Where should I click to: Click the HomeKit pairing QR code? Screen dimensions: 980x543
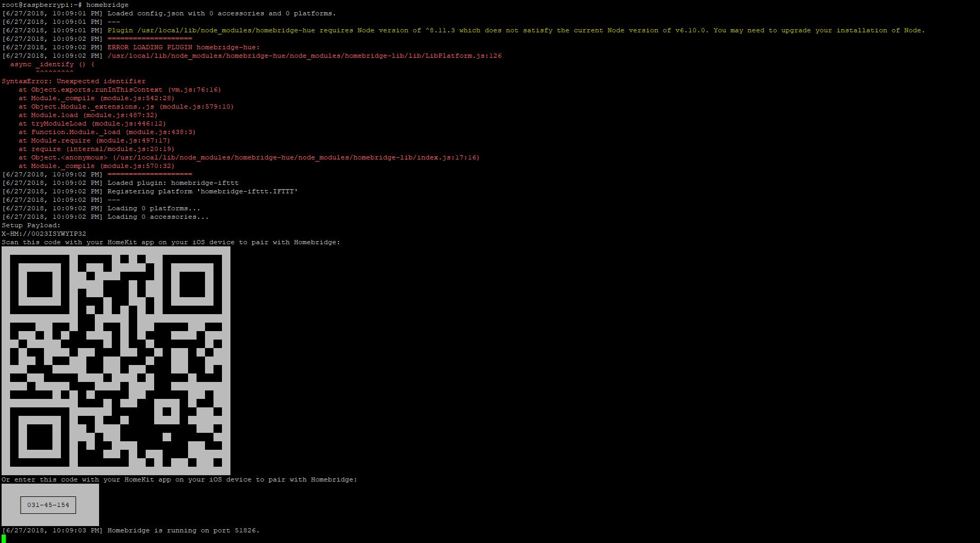point(116,361)
